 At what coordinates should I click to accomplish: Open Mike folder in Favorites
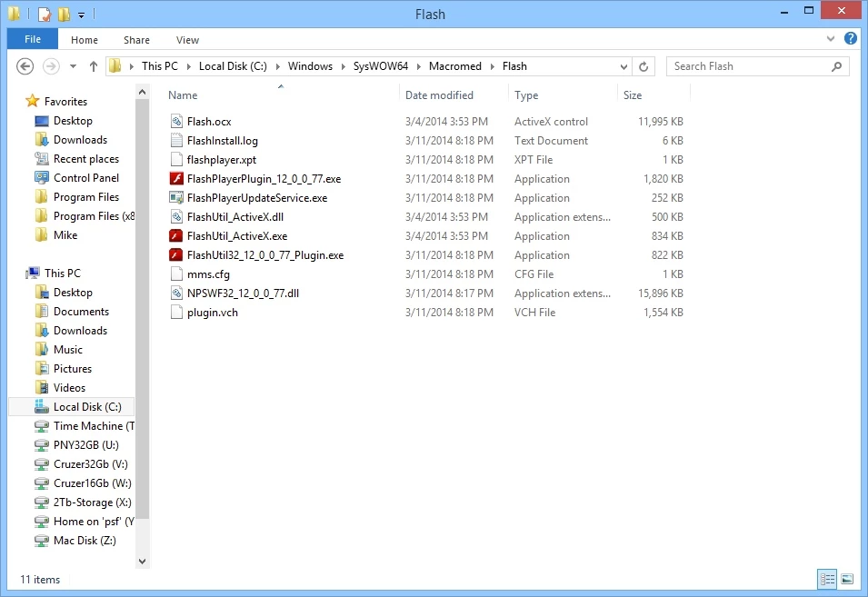coord(56,235)
